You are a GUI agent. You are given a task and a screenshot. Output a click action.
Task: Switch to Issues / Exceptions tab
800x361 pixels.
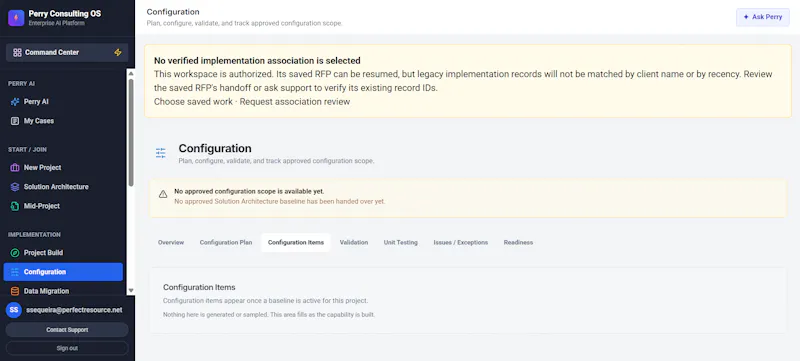461,242
